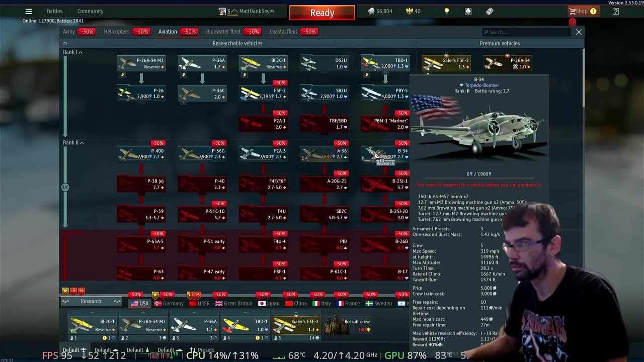This screenshot has height=362, width=644.
Task: Select the premium P-26A-34
Action: (x=507, y=63)
